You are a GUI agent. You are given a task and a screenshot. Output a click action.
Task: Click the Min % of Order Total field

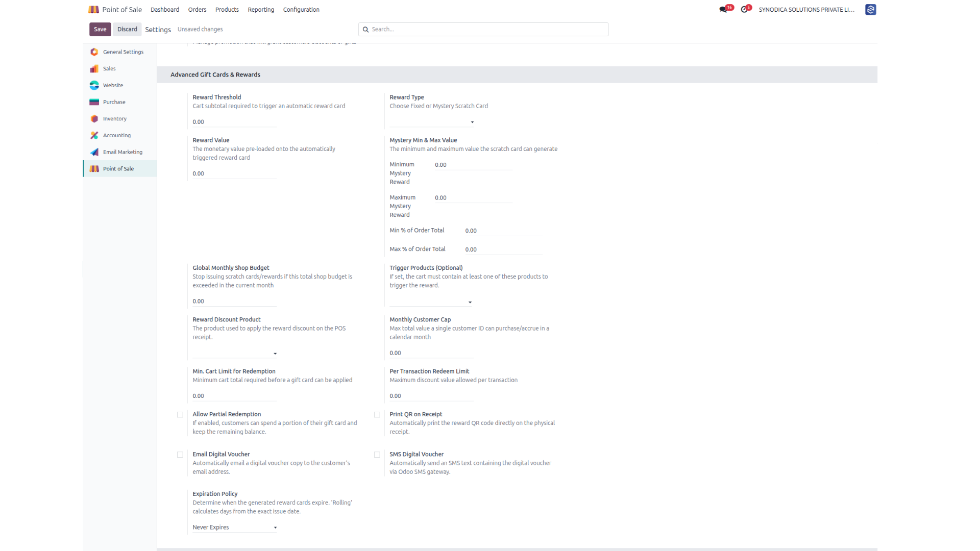[504, 231]
